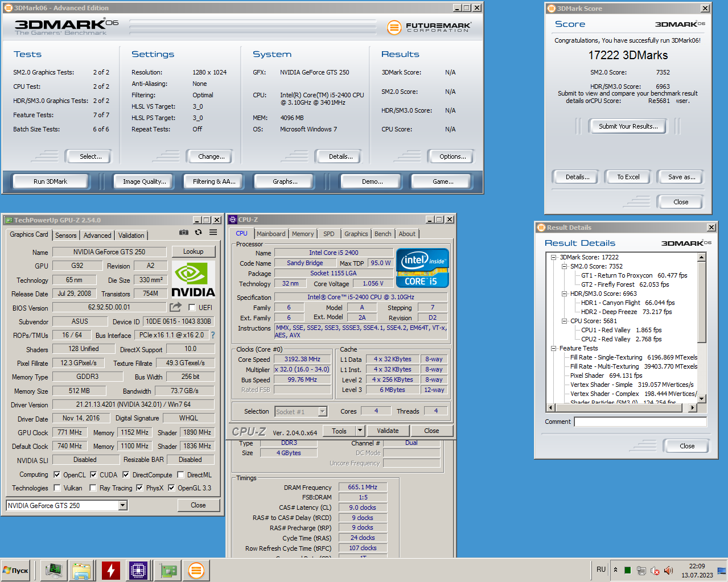The height and width of the screenshot is (582, 728).
Task: Collapse the Feature Tests tree node
Action: [553, 348]
